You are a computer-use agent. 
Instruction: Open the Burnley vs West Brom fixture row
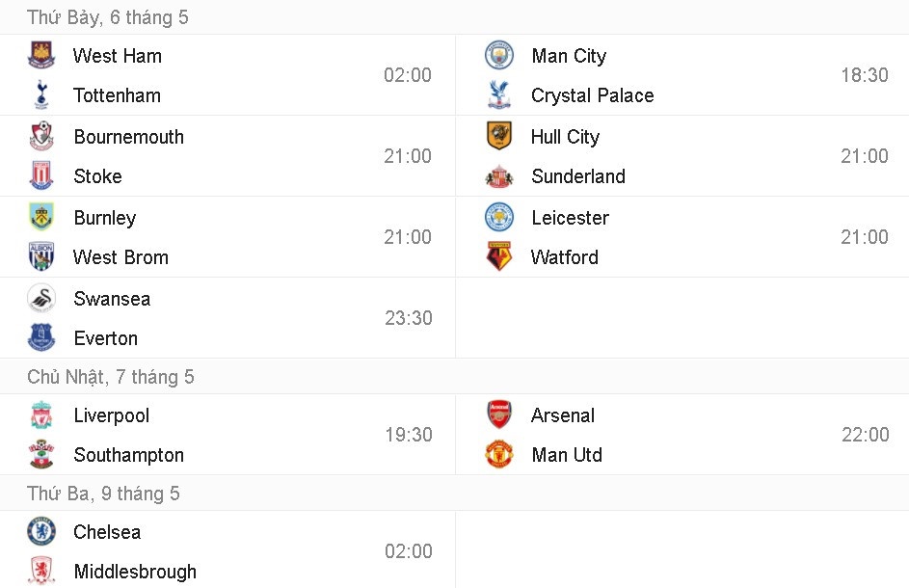(227, 236)
